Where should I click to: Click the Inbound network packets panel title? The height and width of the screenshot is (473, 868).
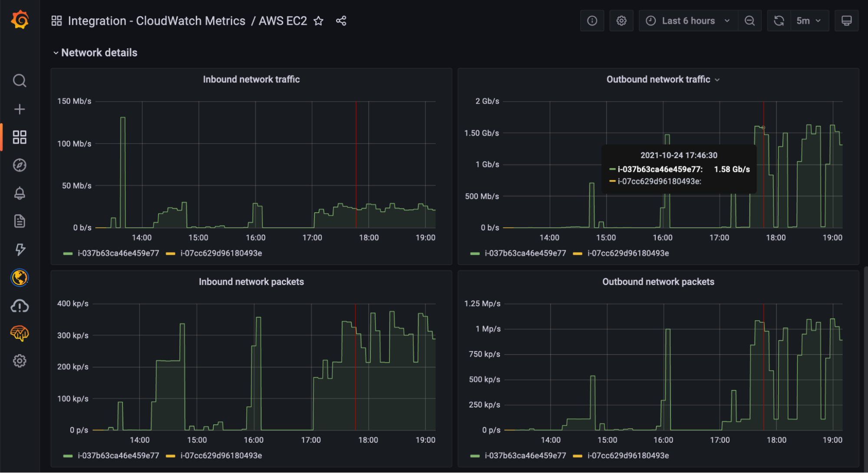tap(251, 282)
